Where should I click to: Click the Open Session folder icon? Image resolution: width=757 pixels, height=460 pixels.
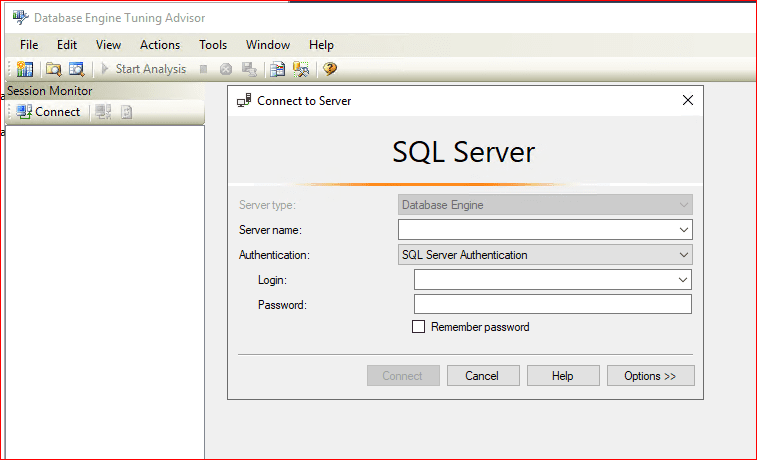pos(54,69)
